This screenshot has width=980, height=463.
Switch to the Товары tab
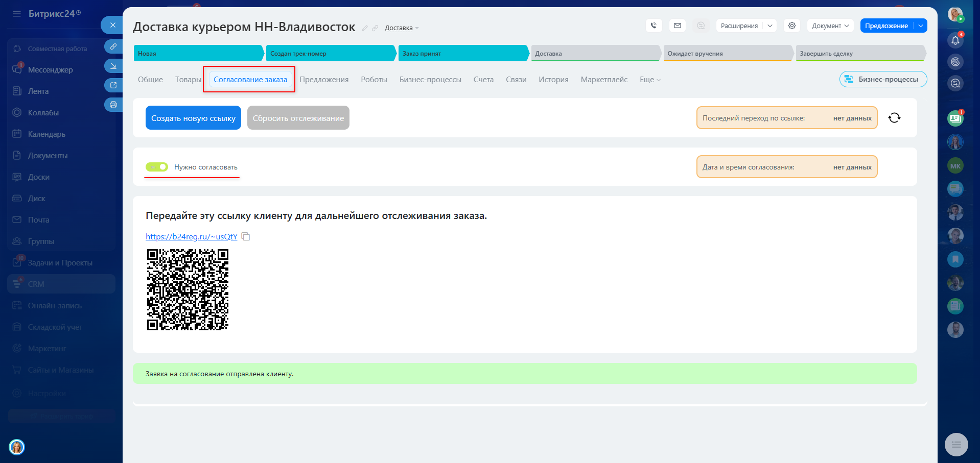point(188,80)
